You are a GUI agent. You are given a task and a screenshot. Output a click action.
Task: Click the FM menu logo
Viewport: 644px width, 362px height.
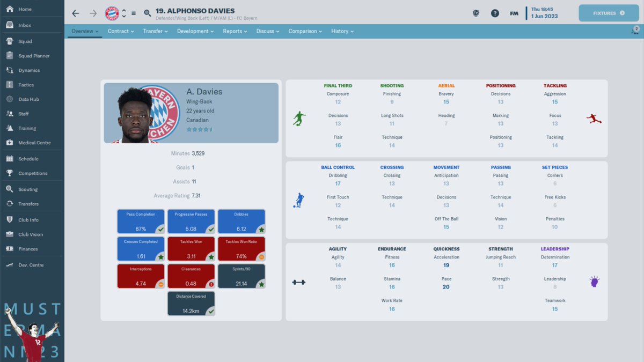(514, 13)
